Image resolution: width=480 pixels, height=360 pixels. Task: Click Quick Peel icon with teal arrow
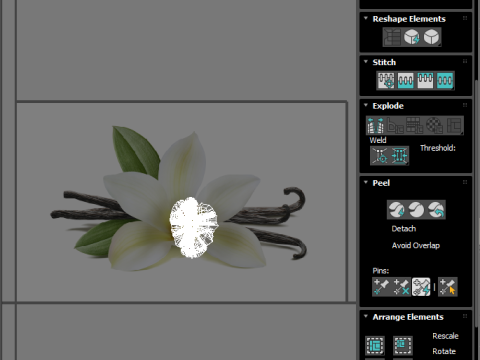coord(396,210)
